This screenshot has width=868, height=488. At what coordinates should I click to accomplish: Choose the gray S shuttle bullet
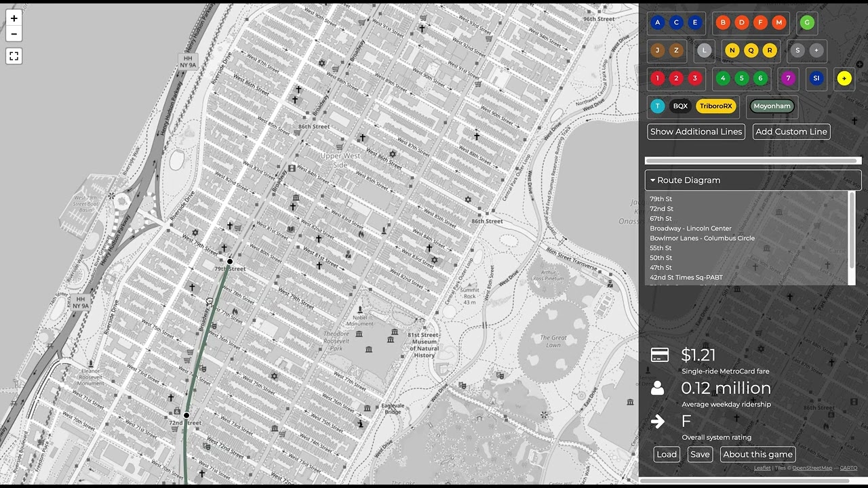(797, 50)
